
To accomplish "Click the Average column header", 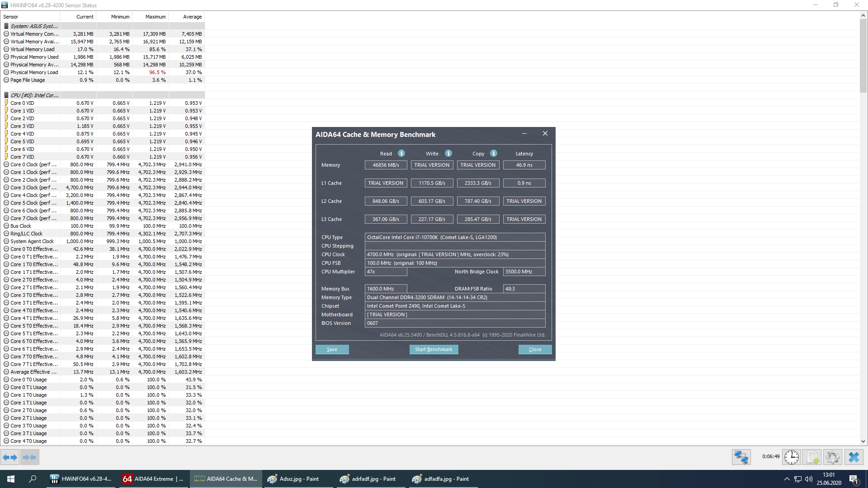I will click(x=186, y=17).
